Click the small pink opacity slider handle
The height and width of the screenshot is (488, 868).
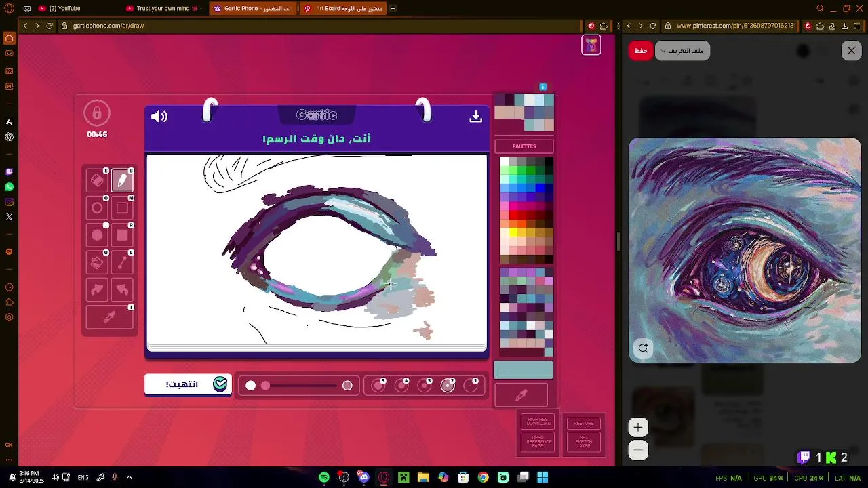(265, 386)
